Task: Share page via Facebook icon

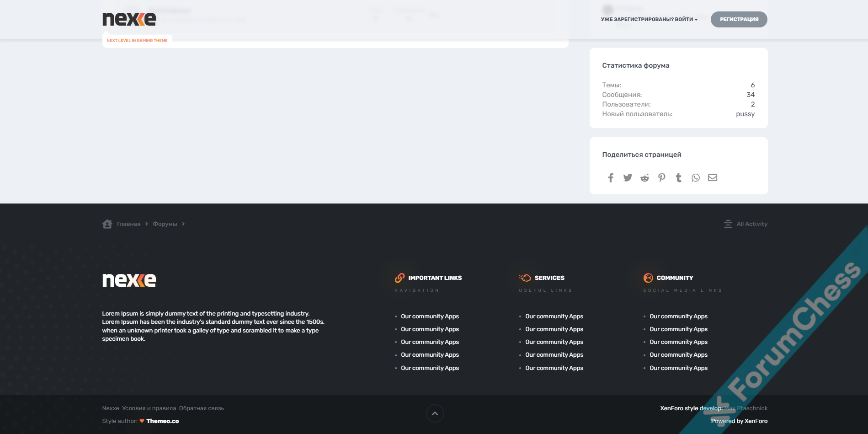Action: (611, 178)
